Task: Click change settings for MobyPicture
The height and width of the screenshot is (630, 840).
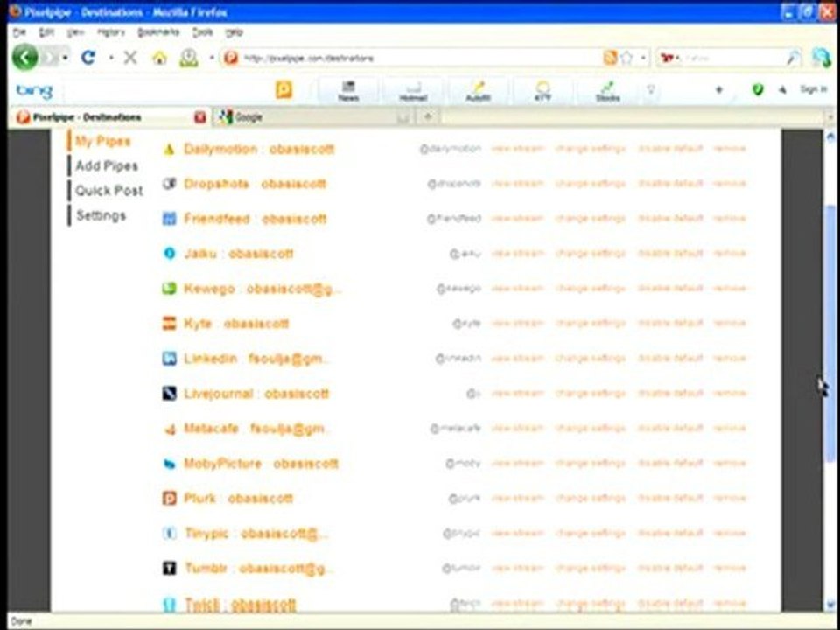Action: pyautogui.click(x=591, y=464)
